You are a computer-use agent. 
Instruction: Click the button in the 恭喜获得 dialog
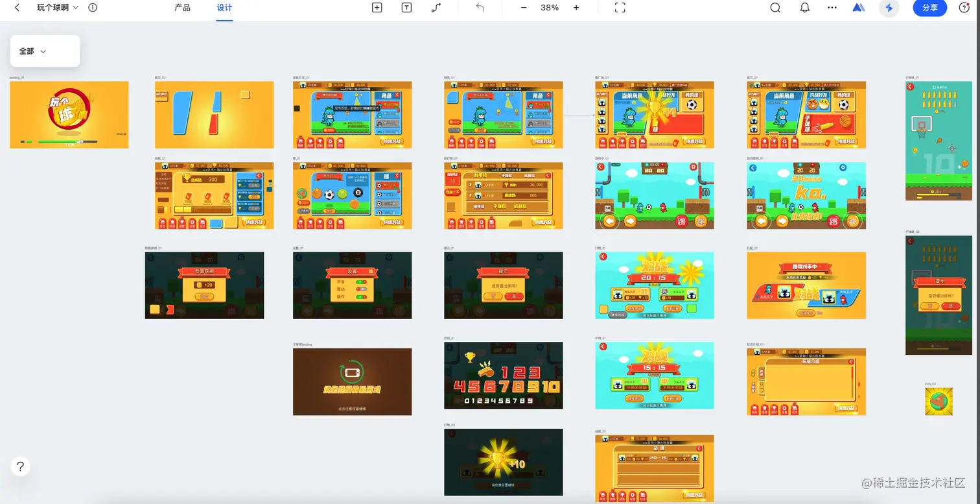[204, 296]
